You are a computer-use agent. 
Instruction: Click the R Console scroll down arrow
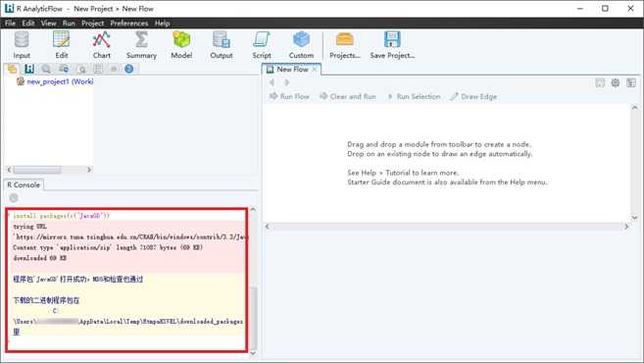coord(253,353)
